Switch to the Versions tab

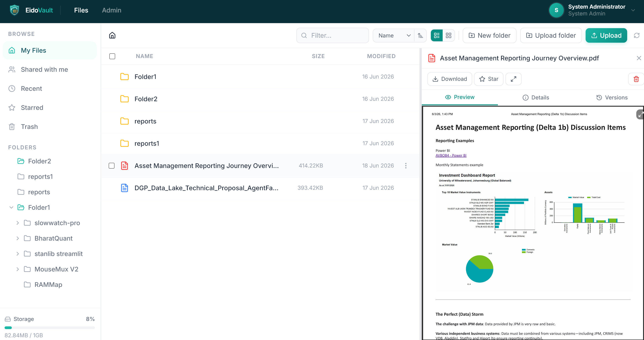click(x=612, y=97)
